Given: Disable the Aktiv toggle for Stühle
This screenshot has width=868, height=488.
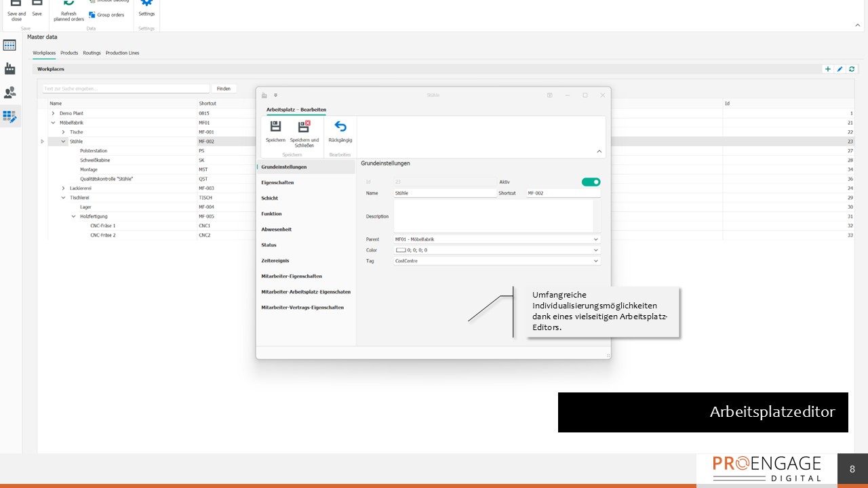Looking at the screenshot, I should pyautogui.click(x=591, y=182).
